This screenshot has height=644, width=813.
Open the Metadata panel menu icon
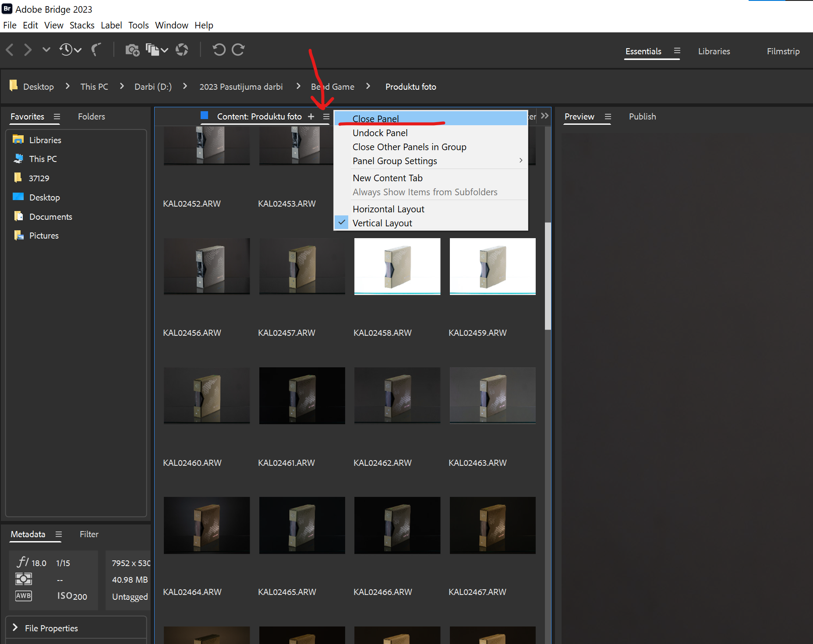point(60,534)
